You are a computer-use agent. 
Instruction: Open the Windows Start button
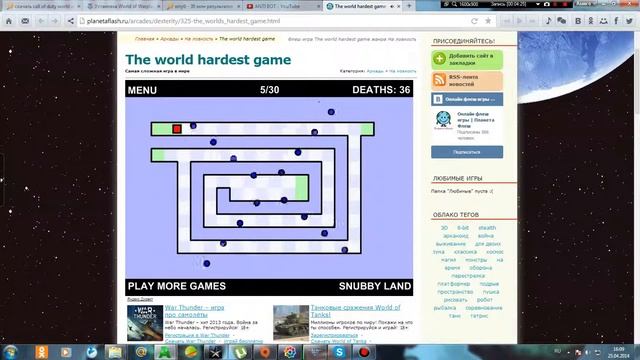10,352
